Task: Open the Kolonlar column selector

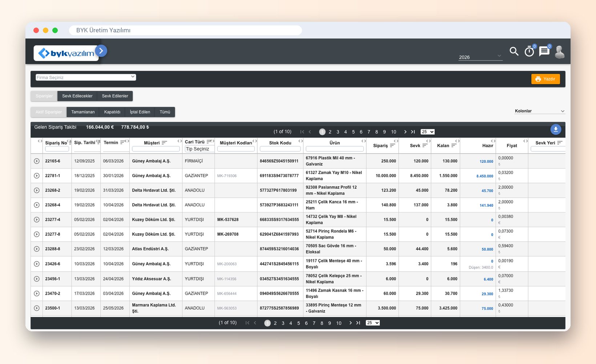Action: tap(540, 111)
